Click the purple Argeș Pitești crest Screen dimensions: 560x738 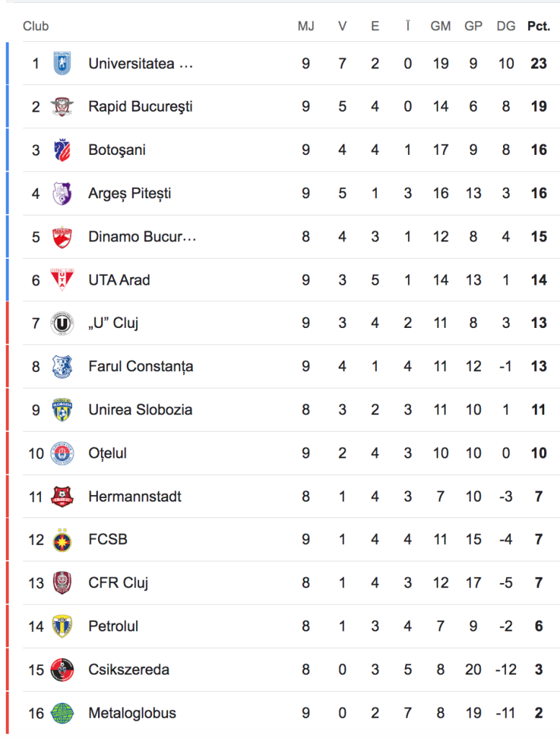tap(62, 193)
